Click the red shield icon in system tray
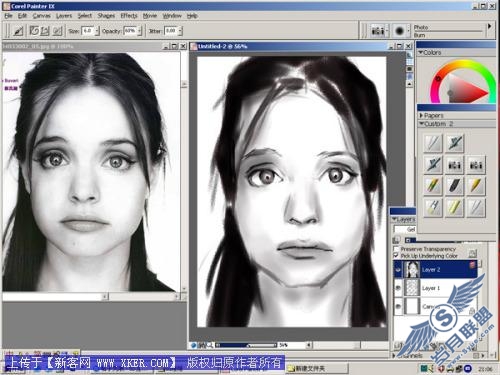This screenshot has width=500, height=375. [x=441, y=369]
